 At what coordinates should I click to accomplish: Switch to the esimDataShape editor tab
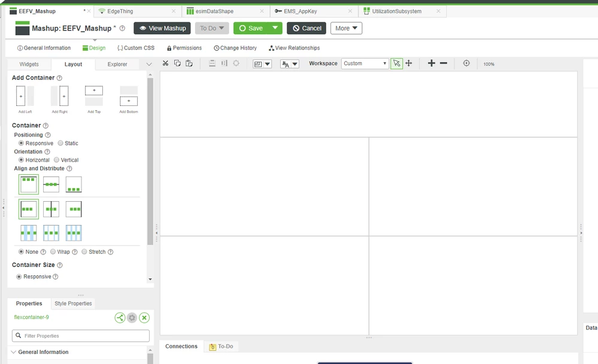(226, 11)
